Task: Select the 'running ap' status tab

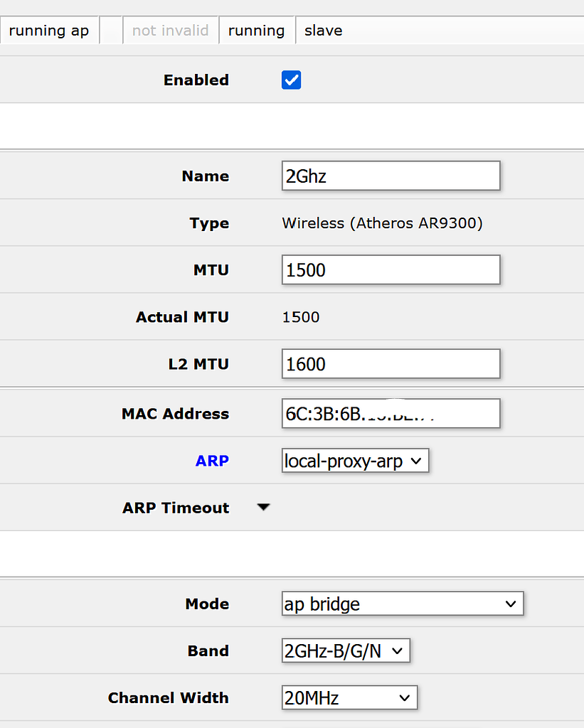Action: 49,30
